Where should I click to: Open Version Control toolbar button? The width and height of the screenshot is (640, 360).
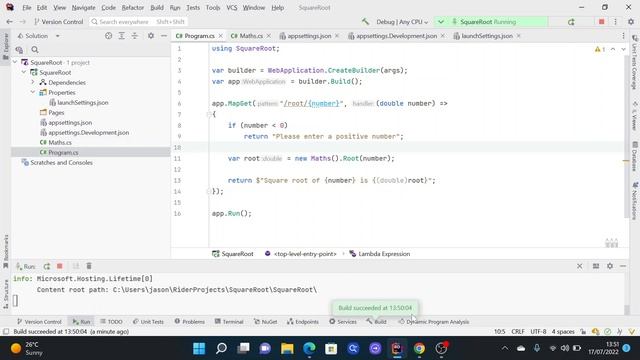click(58, 22)
